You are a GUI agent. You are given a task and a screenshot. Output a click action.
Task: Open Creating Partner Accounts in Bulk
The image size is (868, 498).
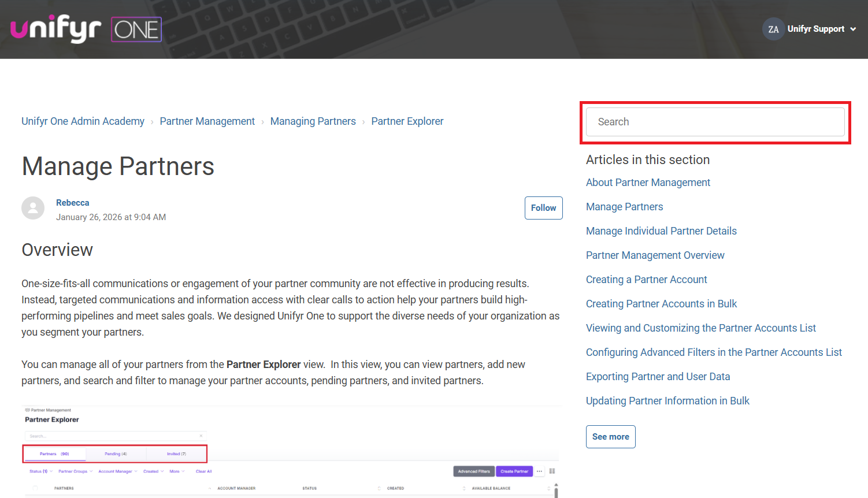[661, 304]
